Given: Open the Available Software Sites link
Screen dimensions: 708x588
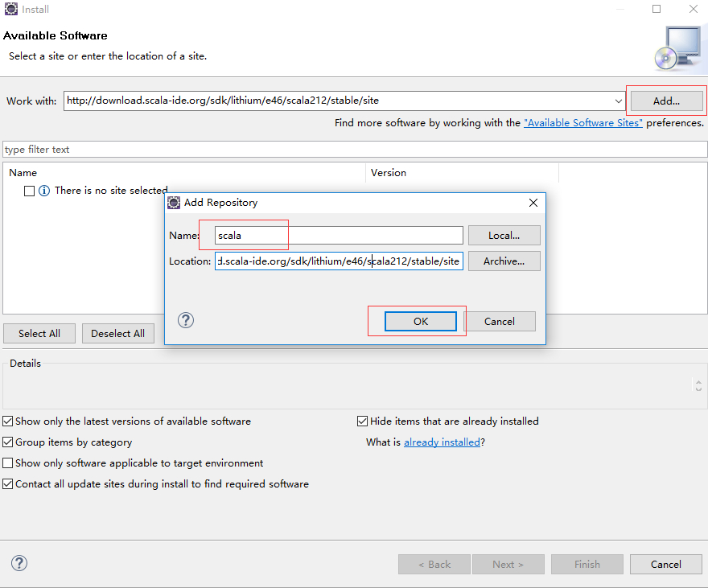Looking at the screenshot, I should [583, 123].
